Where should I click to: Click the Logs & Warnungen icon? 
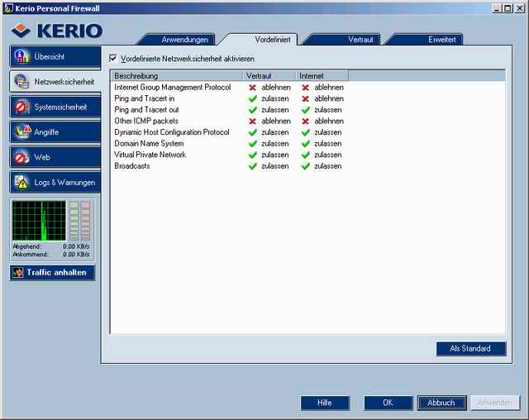tap(21, 182)
